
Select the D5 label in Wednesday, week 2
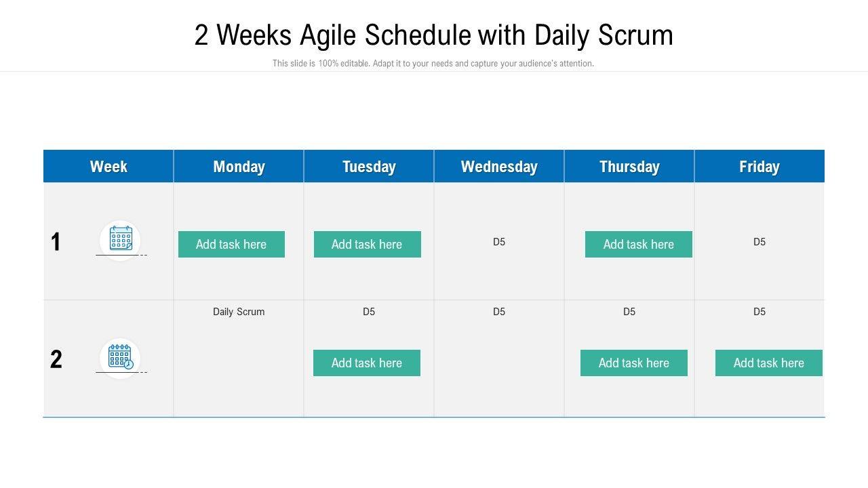click(499, 312)
